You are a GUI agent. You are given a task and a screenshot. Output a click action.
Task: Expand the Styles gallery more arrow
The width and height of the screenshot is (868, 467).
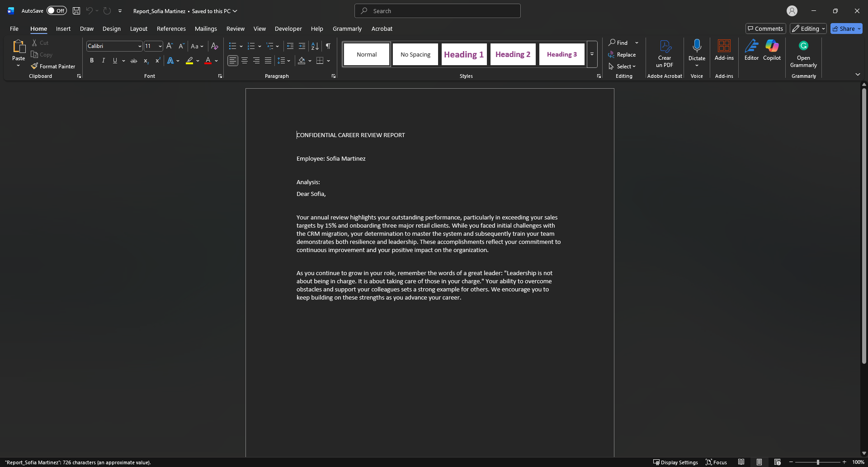pos(592,54)
